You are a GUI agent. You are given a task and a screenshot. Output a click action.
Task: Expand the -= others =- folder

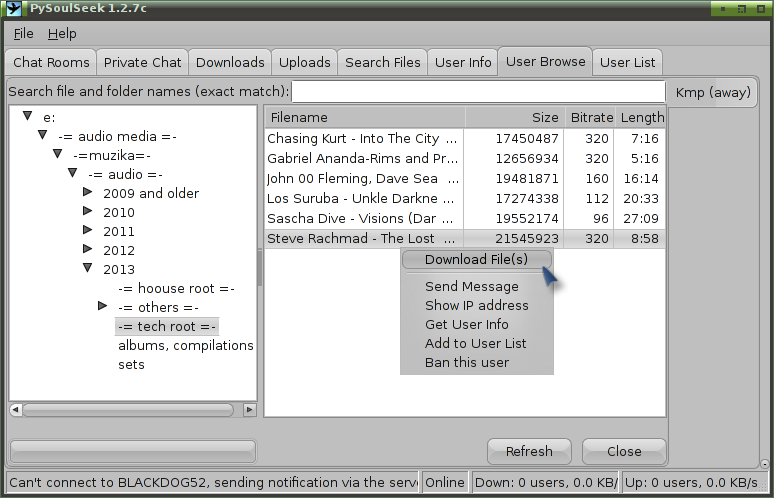(x=102, y=306)
